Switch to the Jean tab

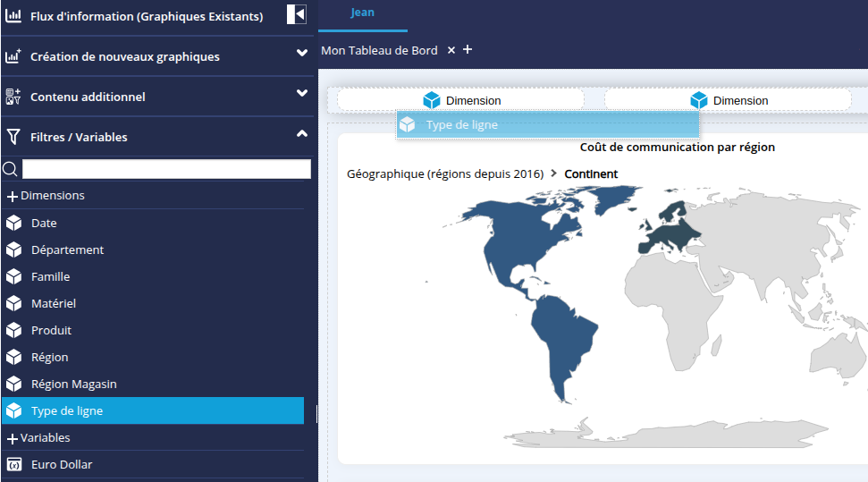tap(362, 13)
